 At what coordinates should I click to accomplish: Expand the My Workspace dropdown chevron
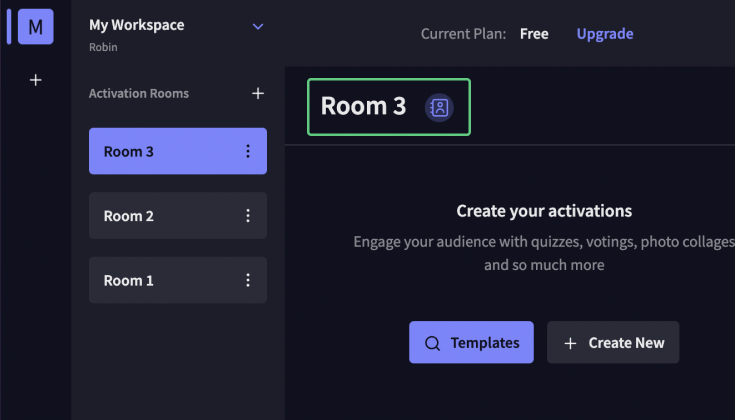point(258,26)
